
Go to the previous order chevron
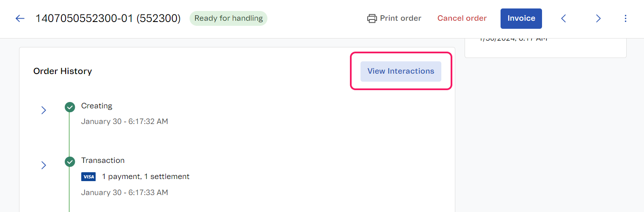pos(564,19)
